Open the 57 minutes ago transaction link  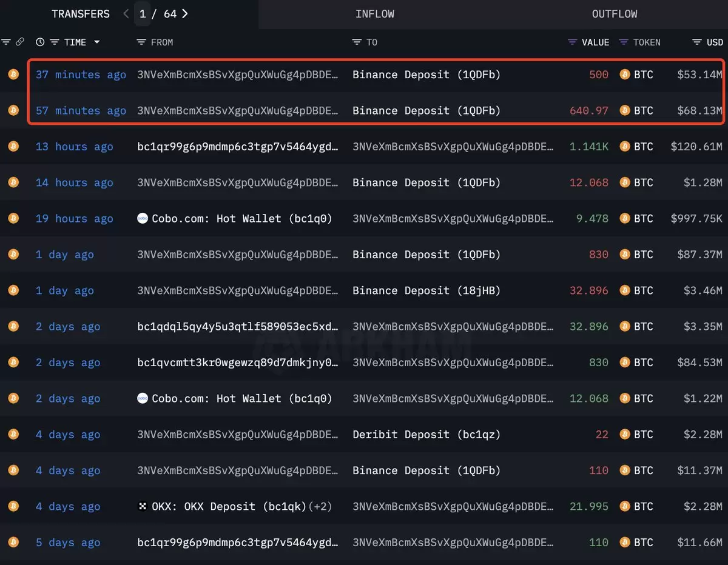(x=81, y=110)
